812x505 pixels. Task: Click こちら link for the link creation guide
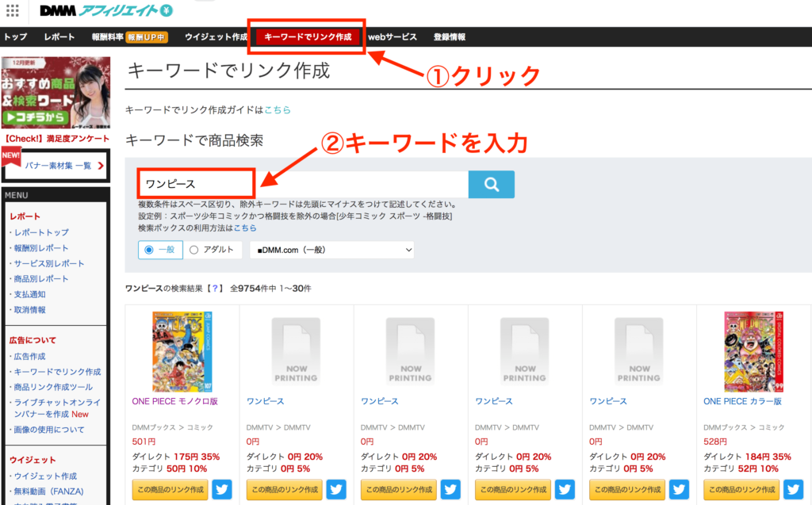(278, 110)
